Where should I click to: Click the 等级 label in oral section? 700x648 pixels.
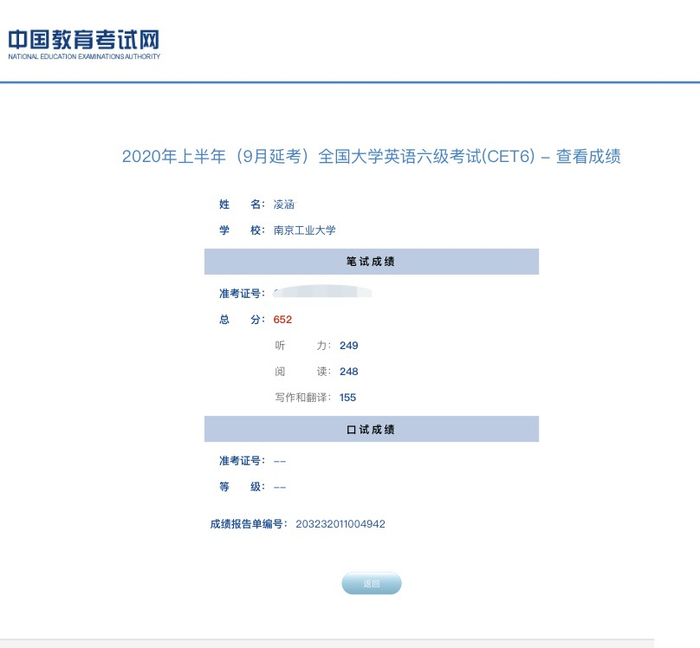[x=242, y=486]
